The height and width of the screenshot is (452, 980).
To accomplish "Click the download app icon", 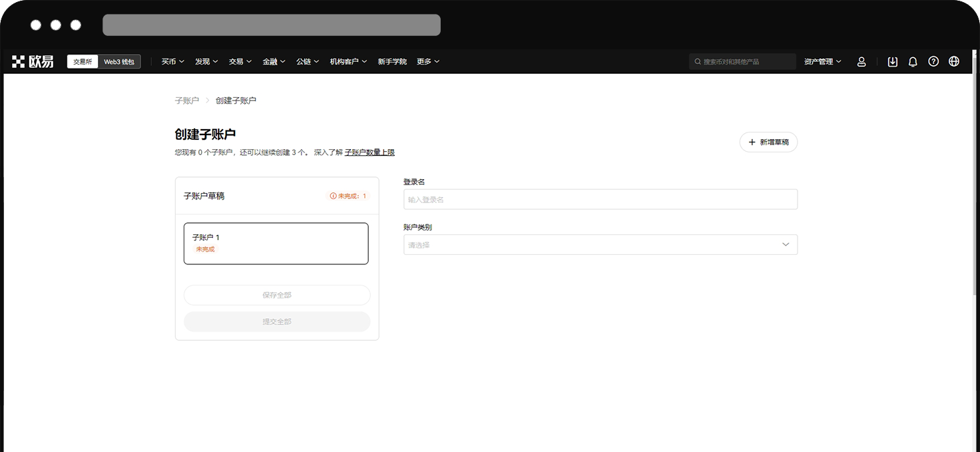I will 893,61.
